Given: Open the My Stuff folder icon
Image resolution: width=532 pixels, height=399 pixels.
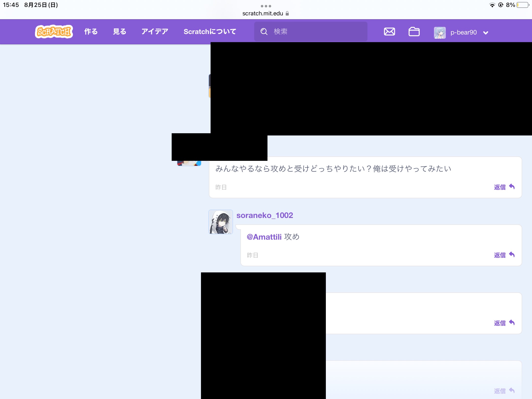Looking at the screenshot, I should [x=414, y=32].
